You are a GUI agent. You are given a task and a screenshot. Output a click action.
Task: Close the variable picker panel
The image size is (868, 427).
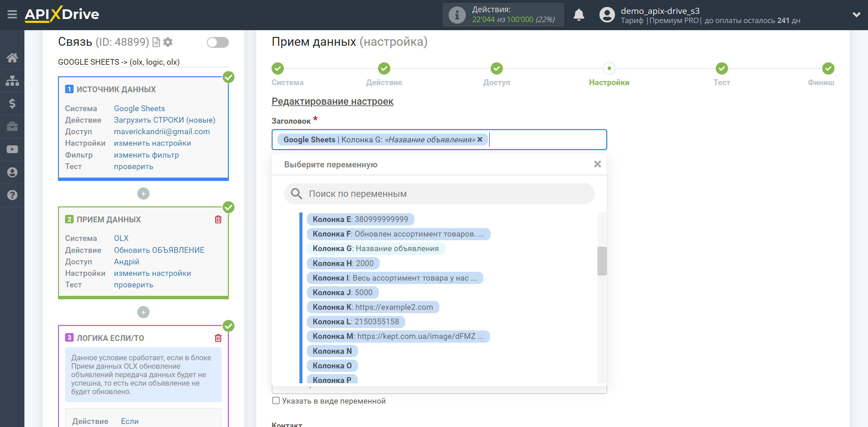[597, 164]
